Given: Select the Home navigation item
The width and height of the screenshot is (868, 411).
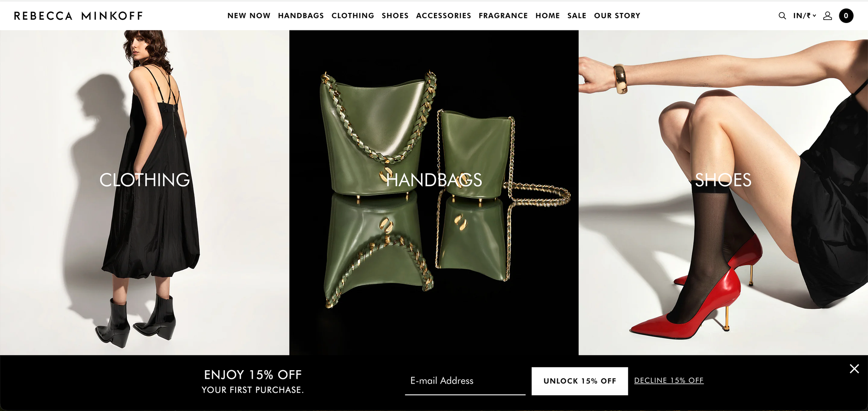Looking at the screenshot, I should (x=548, y=16).
